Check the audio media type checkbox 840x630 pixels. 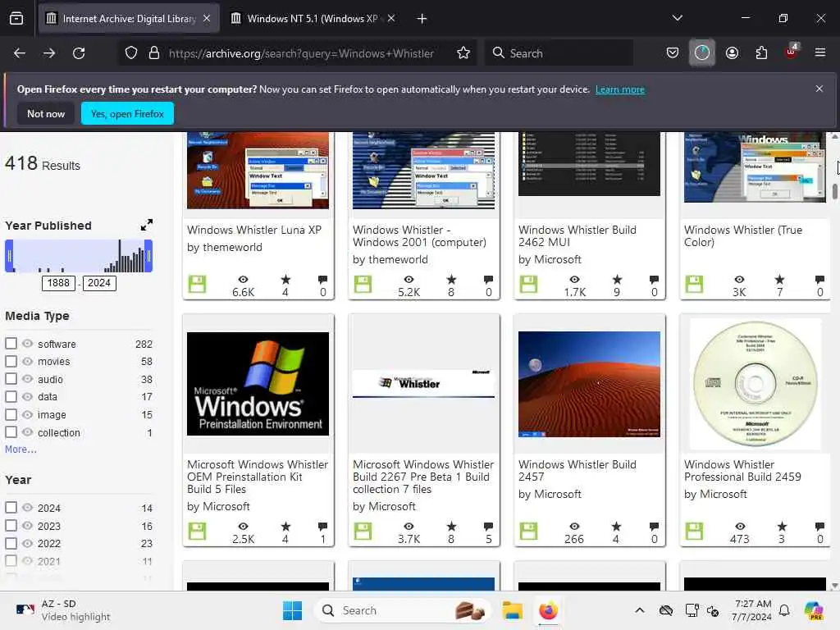coord(11,379)
